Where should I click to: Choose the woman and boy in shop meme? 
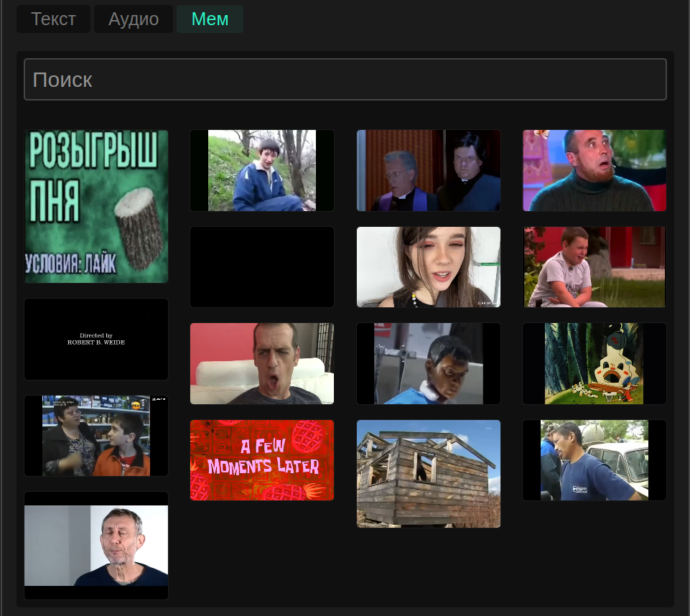coord(96,436)
